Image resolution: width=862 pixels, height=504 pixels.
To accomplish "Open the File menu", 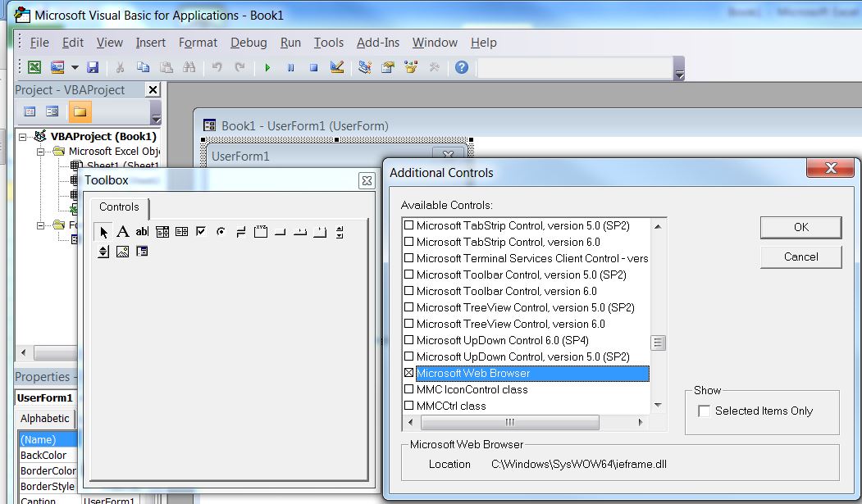I will [x=39, y=43].
